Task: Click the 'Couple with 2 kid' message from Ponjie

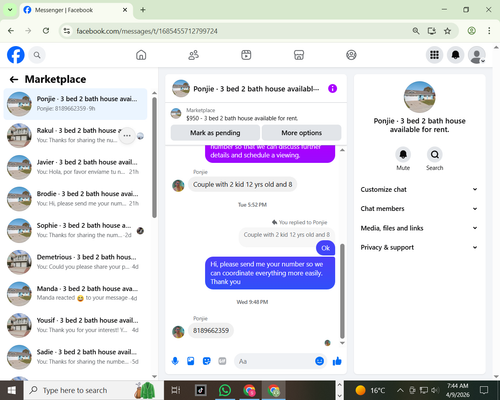Action: click(x=243, y=184)
